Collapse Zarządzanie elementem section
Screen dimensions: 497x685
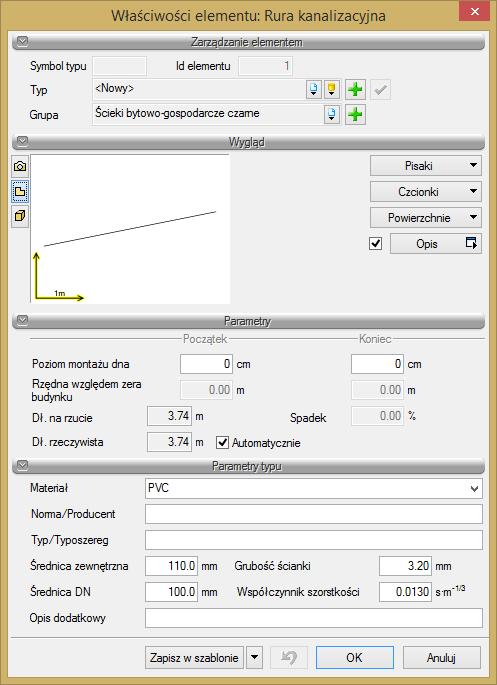(22, 42)
